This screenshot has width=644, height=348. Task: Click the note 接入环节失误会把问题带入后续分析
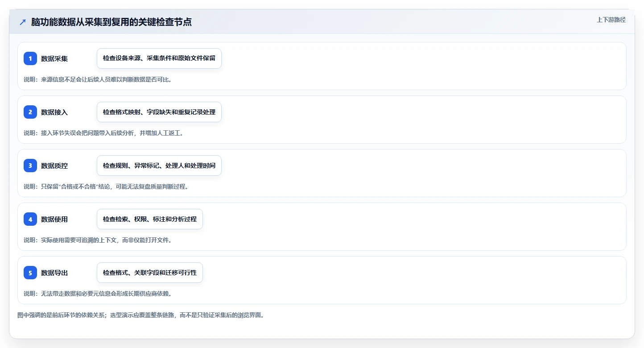(103, 133)
